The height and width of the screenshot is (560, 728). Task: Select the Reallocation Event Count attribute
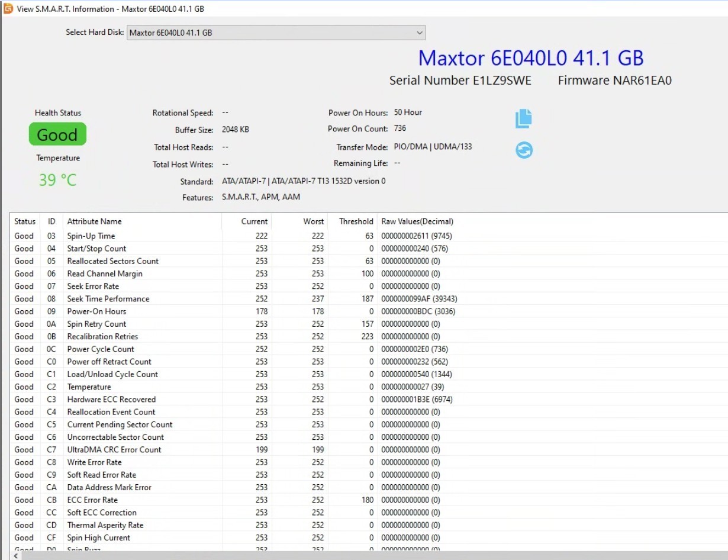click(x=369, y=412)
